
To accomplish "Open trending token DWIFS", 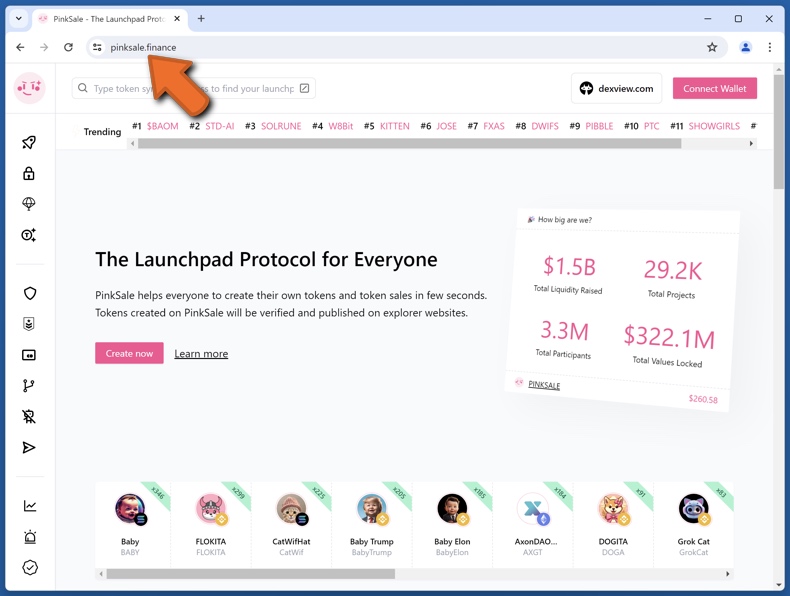I will point(545,126).
